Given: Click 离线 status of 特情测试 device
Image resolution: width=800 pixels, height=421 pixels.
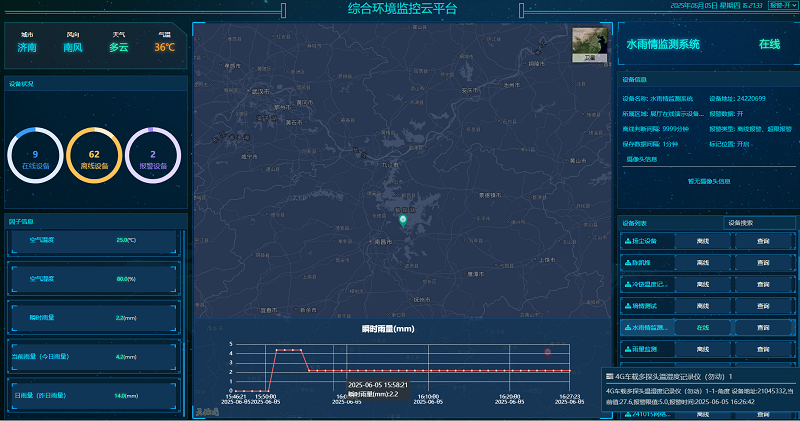Looking at the screenshot, I should click(702, 306).
